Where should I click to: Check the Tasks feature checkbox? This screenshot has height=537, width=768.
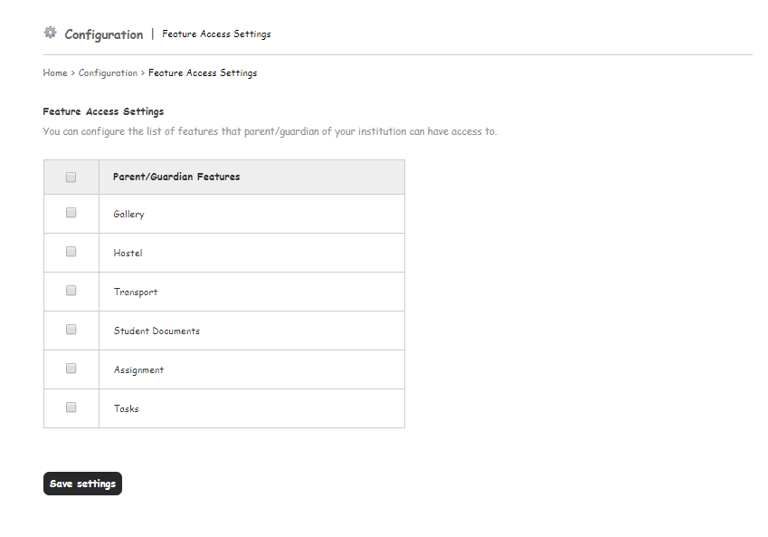(71, 408)
